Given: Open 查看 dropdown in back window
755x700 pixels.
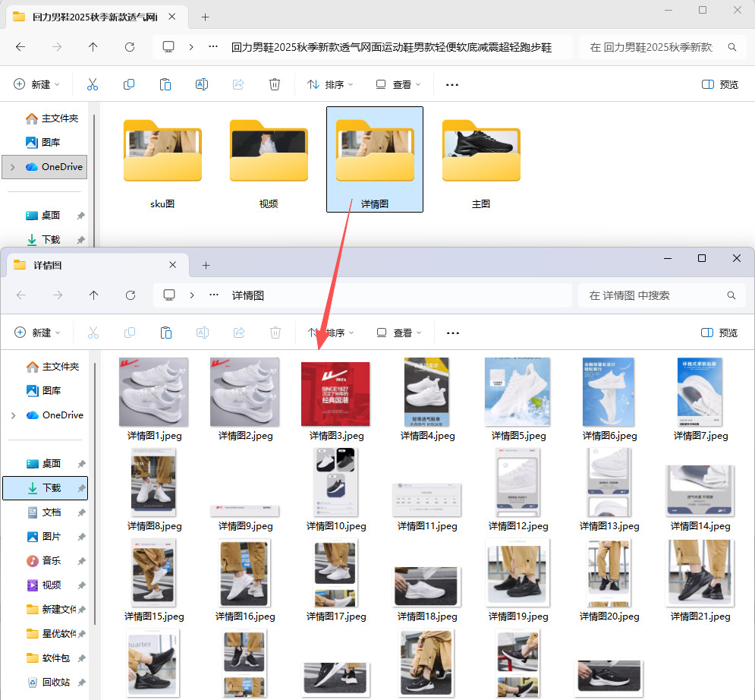Looking at the screenshot, I should pos(398,85).
